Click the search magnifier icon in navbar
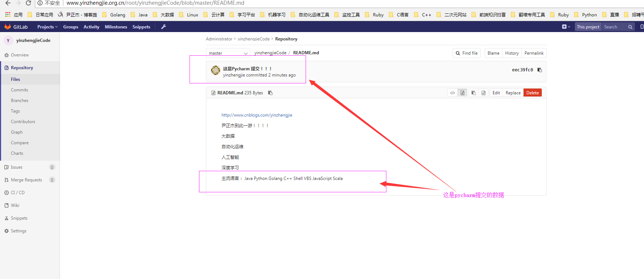Screen dimensions: 644x279 [x=630, y=27]
